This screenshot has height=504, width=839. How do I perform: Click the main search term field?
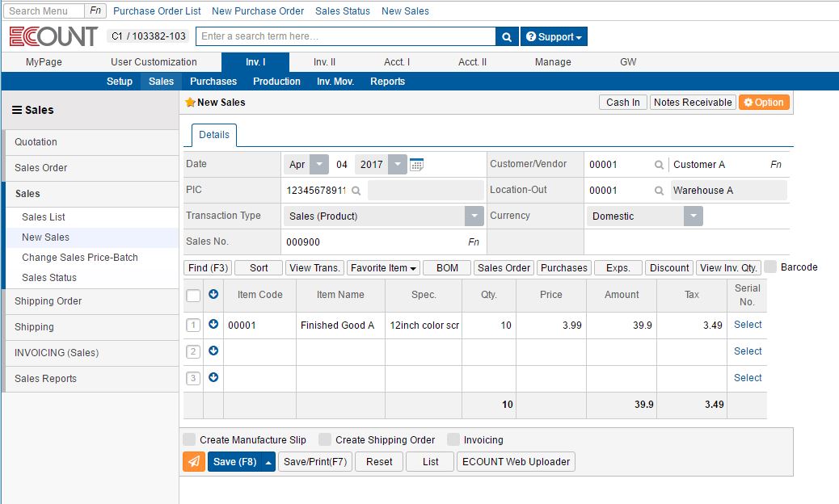click(x=346, y=36)
